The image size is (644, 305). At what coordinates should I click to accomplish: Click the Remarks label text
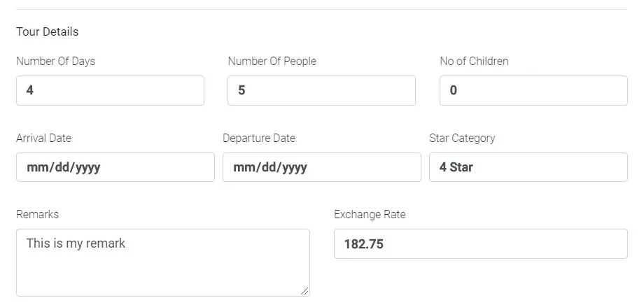[37, 214]
